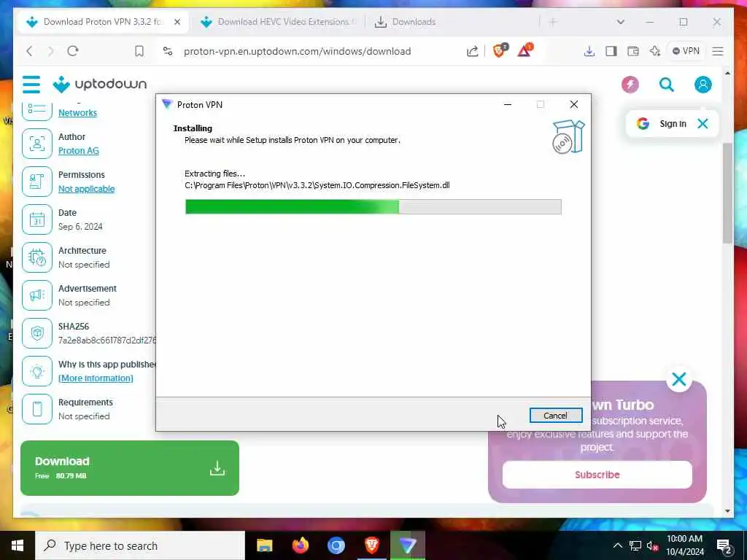747x560 pixels.
Task: Open Uptodown hamburger site menu
Action: coord(31,85)
